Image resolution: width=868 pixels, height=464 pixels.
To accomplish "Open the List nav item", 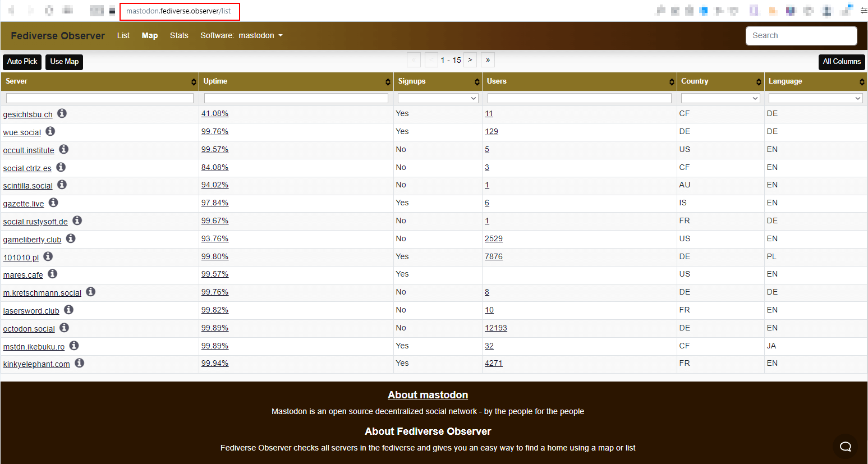I will coord(123,35).
